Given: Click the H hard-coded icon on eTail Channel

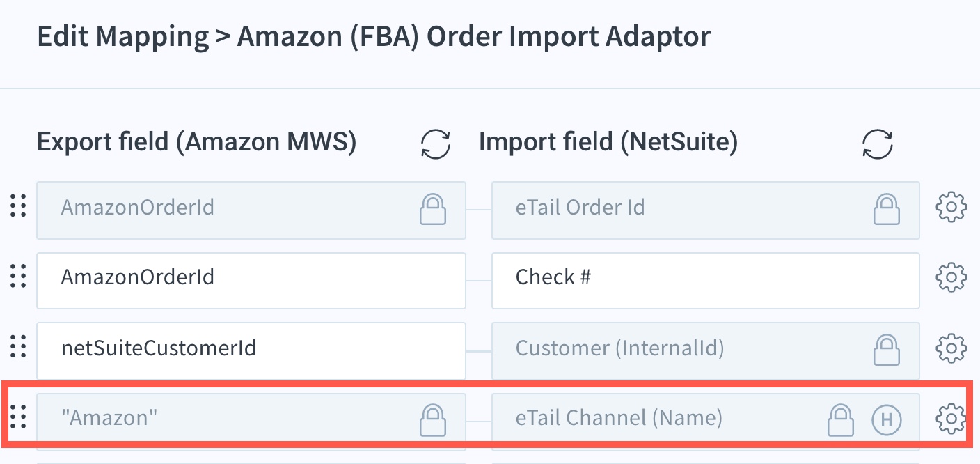Looking at the screenshot, I should [x=887, y=419].
